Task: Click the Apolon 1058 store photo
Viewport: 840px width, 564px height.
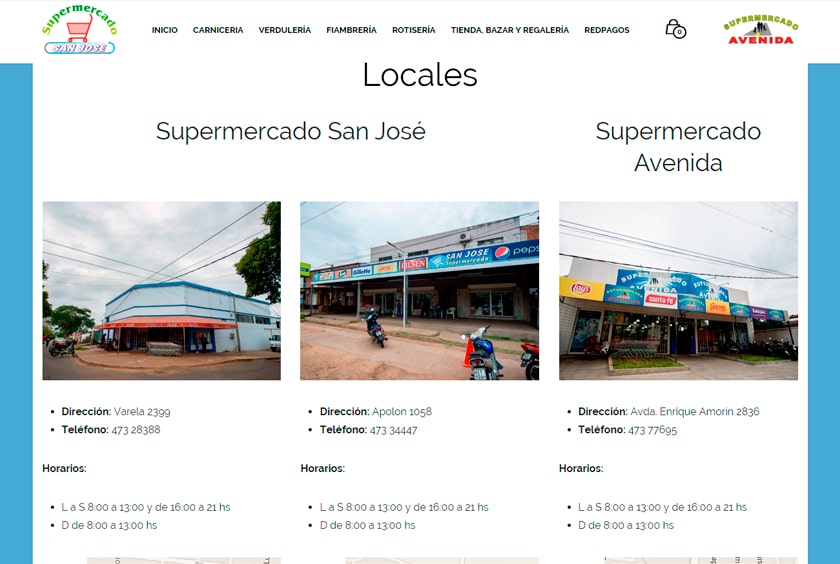Action: (x=419, y=291)
